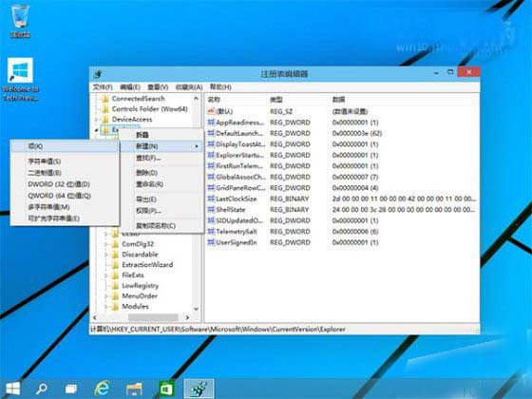Expand the Discardable tree node
Image resolution: width=532 pixels, height=399 pixels.
[105, 255]
